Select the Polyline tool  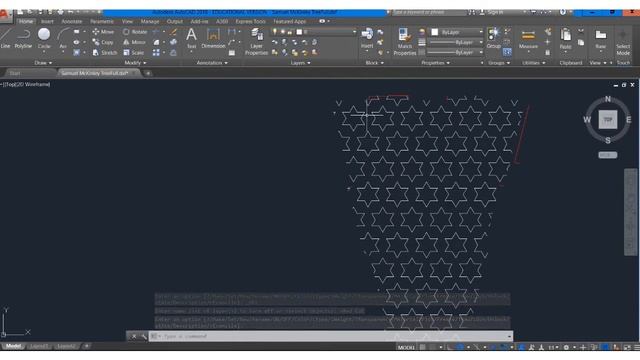coord(23,39)
